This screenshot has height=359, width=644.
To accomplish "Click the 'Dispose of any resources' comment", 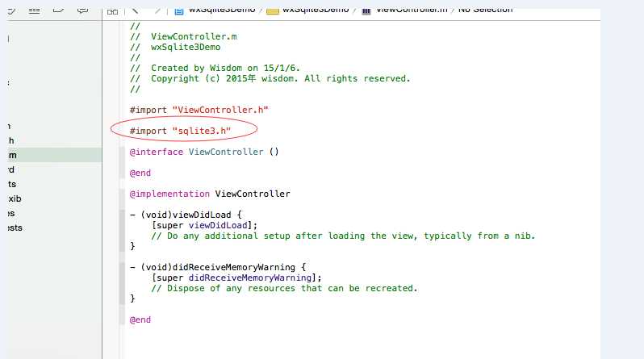I will pyautogui.click(x=284, y=288).
